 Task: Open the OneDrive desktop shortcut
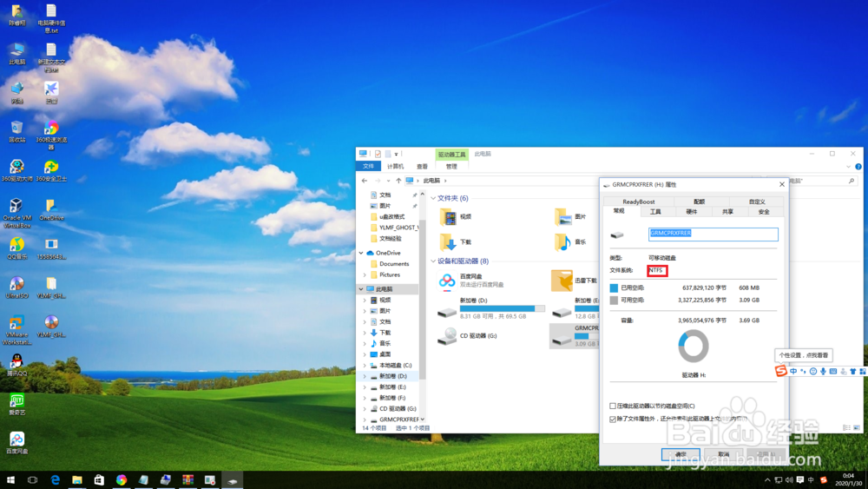[51, 209]
